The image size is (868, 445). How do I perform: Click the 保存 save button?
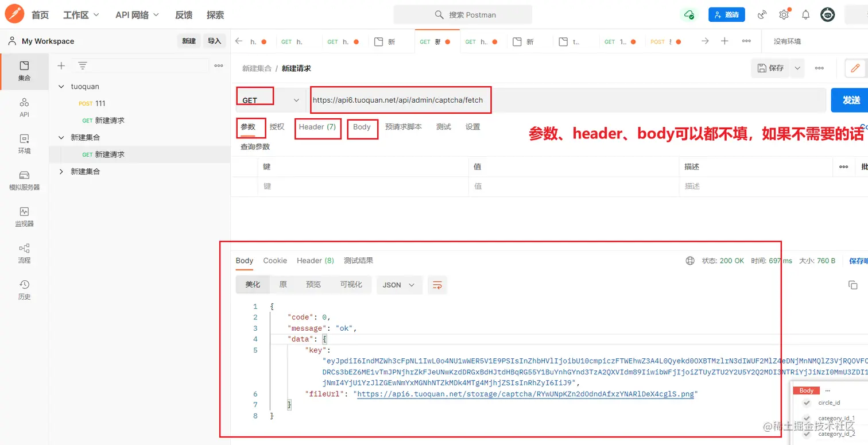click(x=771, y=68)
